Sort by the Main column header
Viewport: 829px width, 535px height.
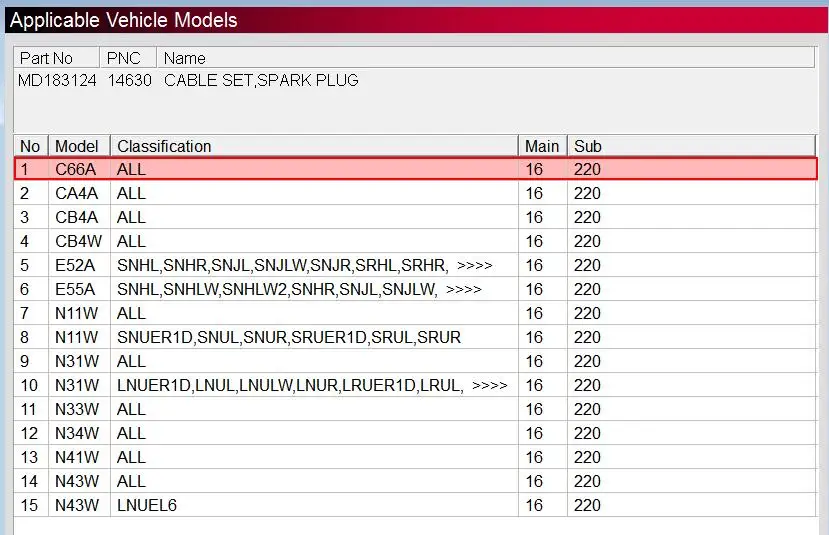[542, 146]
